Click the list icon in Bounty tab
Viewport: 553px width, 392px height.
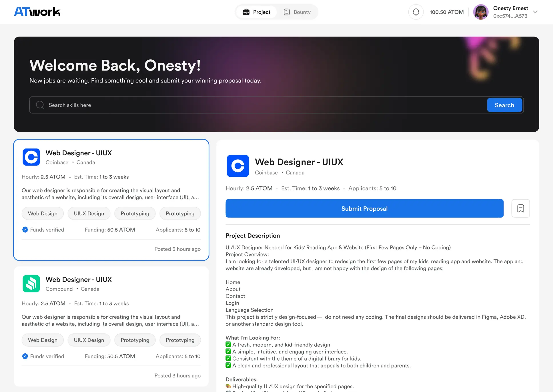287,12
